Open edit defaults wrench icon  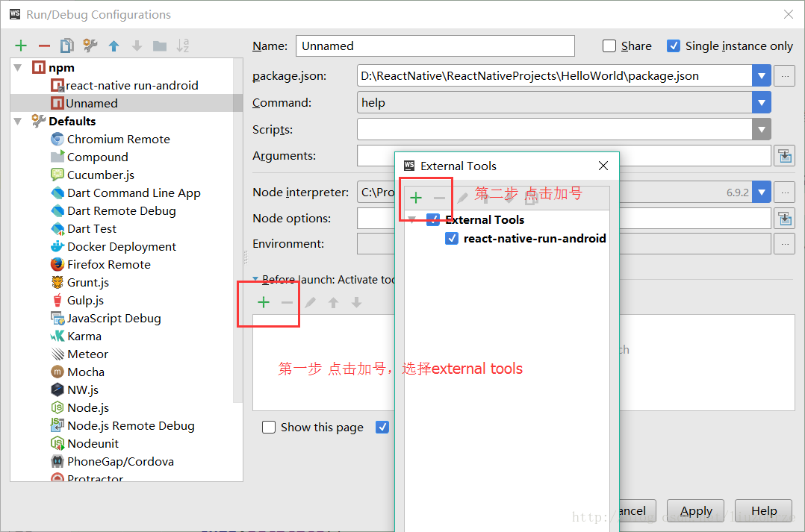point(90,46)
